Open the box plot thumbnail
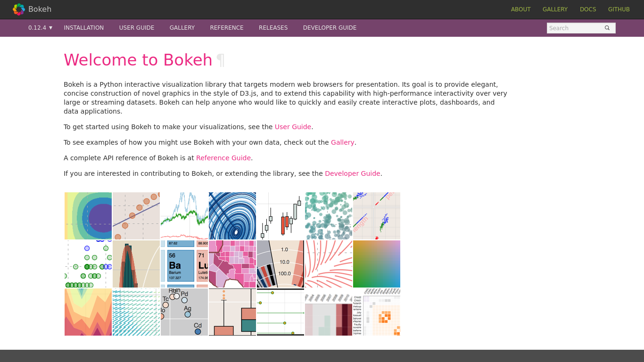This screenshot has height=362, width=644. click(232, 312)
